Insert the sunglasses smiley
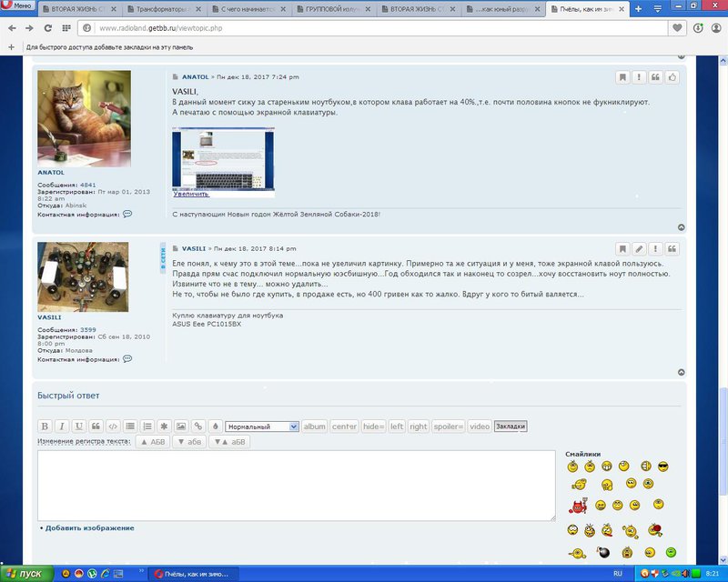The height and width of the screenshot is (582, 728). click(x=663, y=467)
